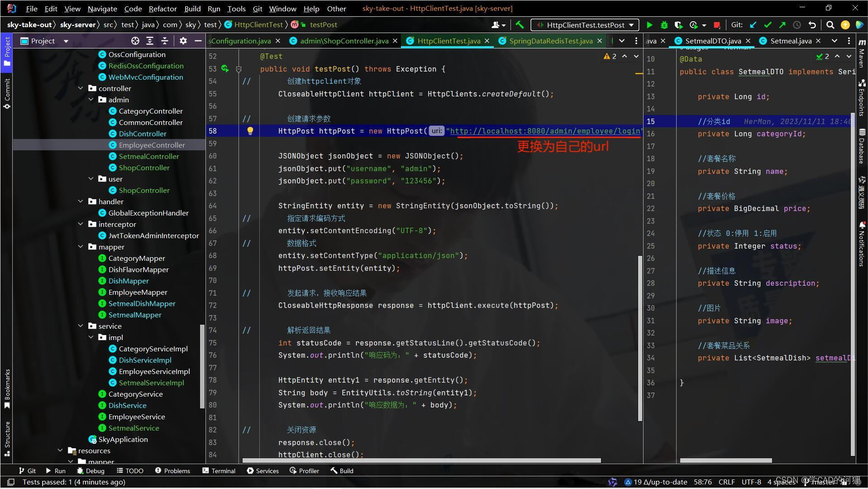Screen dimensions: 868x489
Task: Open the Refactor menu
Action: [162, 8]
